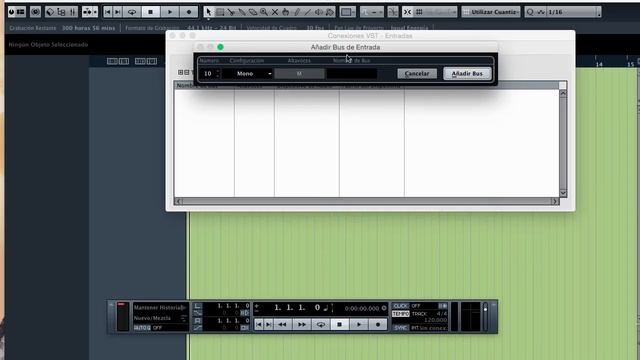The image size is (640, 360).
Task: Open the 1/16 quantize preset dropdown
Action: click(x=573, y=12)
